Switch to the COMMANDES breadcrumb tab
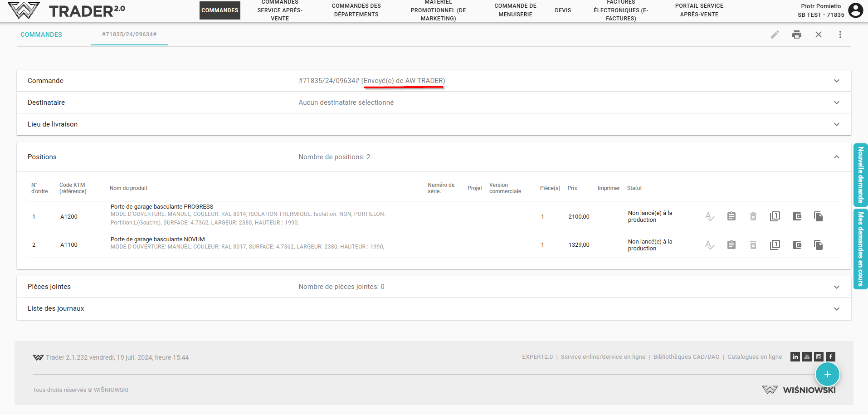868x415 pixels. point(41,34)
